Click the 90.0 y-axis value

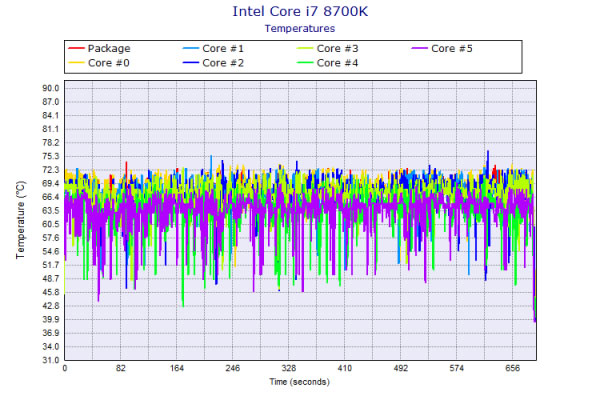[x=51, y=88]
